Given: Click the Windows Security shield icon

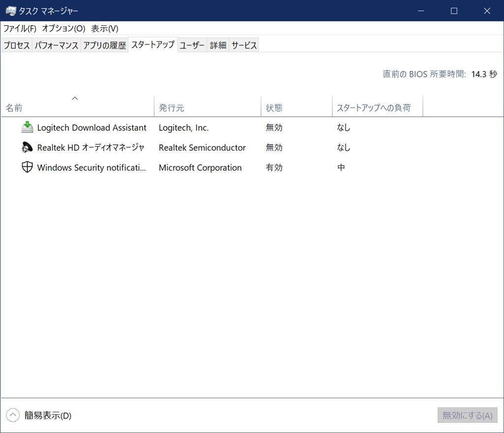Looking at the screenshot, I should pyautogui.click(x=27, y=167).
